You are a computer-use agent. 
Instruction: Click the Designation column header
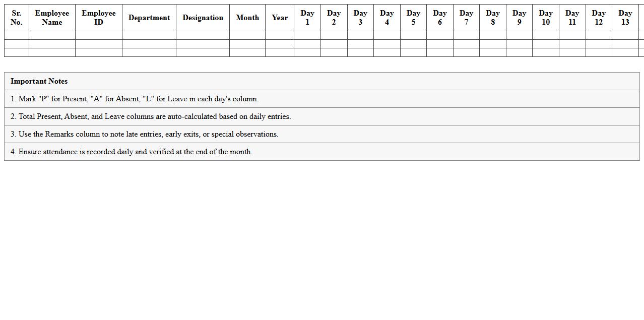coord(203,18)
